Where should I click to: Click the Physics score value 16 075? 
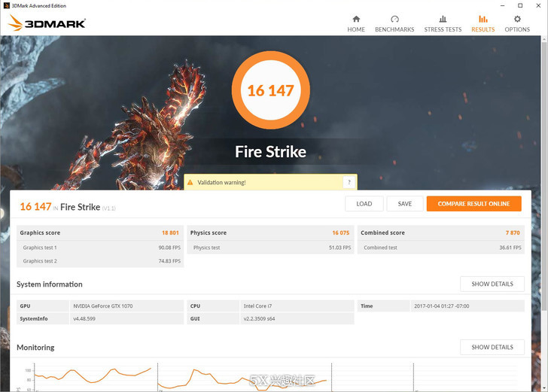341,232
